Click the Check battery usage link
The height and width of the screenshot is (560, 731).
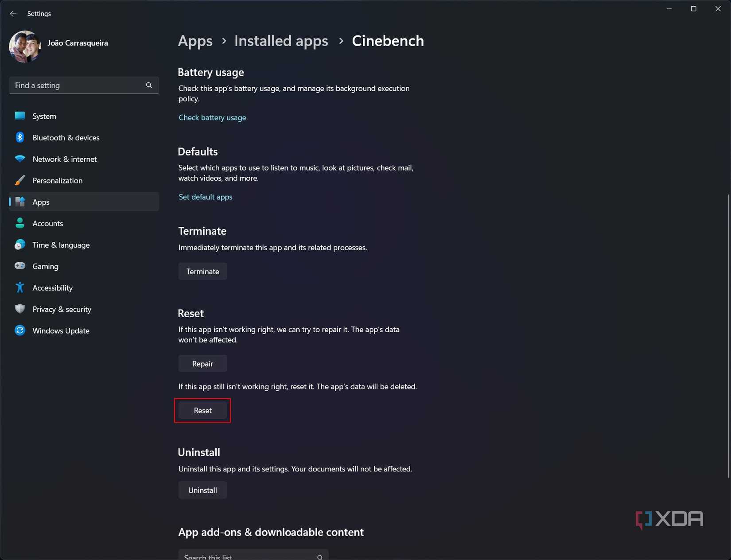tap(212, 117)
